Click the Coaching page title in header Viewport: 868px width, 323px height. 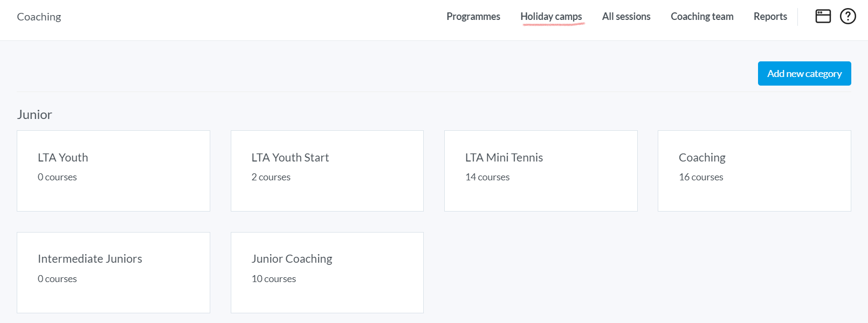click(39, 17)
